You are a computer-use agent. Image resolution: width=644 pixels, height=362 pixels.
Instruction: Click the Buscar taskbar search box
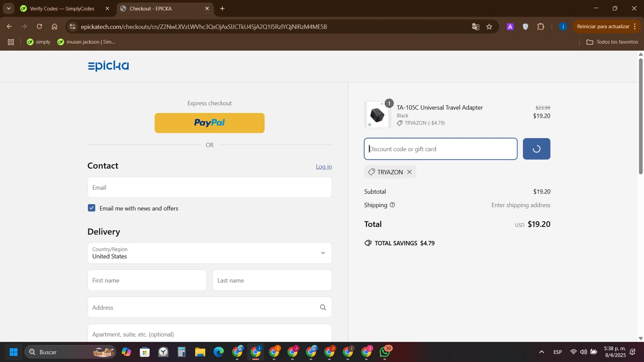[70, 352]
